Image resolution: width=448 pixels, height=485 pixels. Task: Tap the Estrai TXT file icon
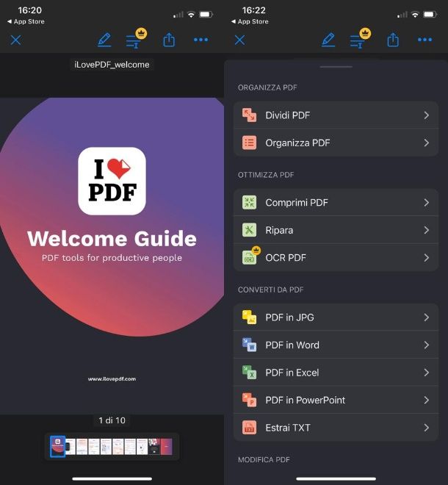coord(249,428)
